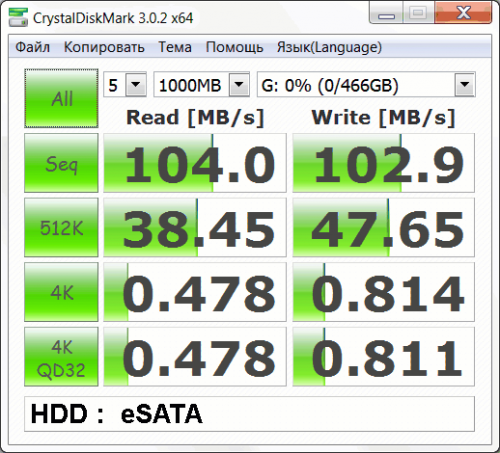Click the CrystalDiskMark app icon in title bar
Image resolution: width=500 pixels, height=453 pixels.
pos(18,18)
